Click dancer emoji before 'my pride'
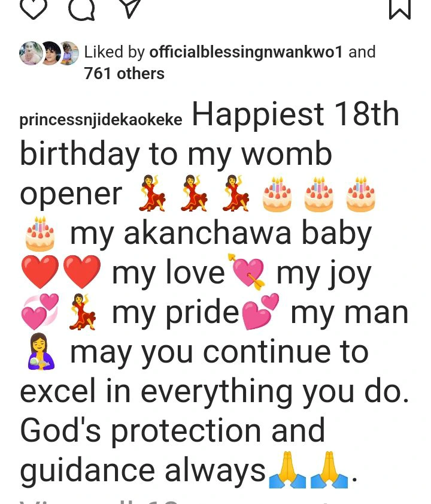 (x=83, y=311)
